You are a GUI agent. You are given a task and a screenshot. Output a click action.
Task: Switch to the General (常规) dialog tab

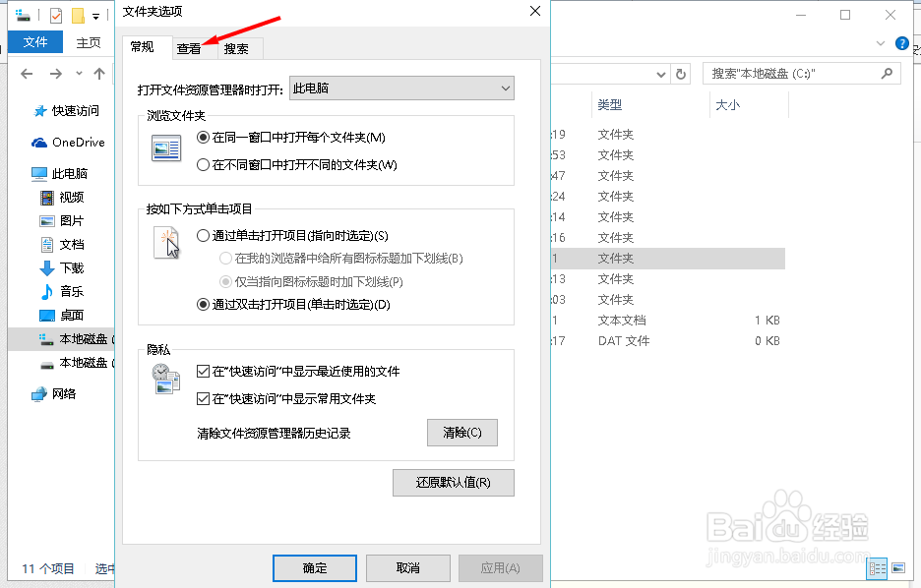(x=142, y=47)
